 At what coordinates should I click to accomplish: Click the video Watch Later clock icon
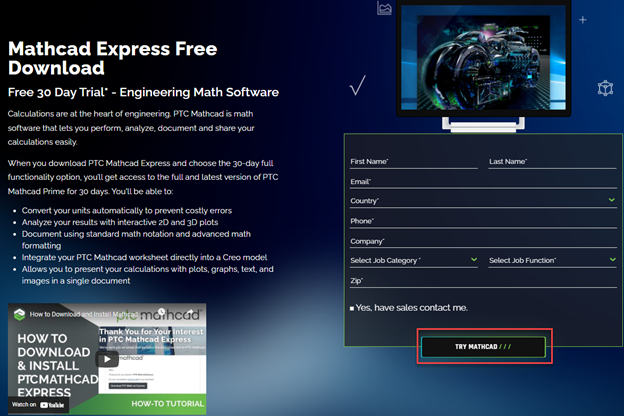click(x=162, y=311)
